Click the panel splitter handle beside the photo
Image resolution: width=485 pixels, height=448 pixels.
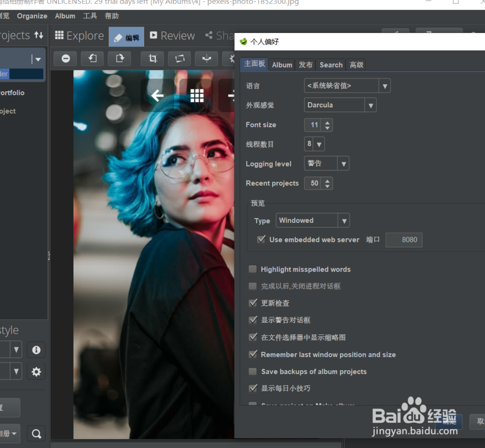[49, 255]
